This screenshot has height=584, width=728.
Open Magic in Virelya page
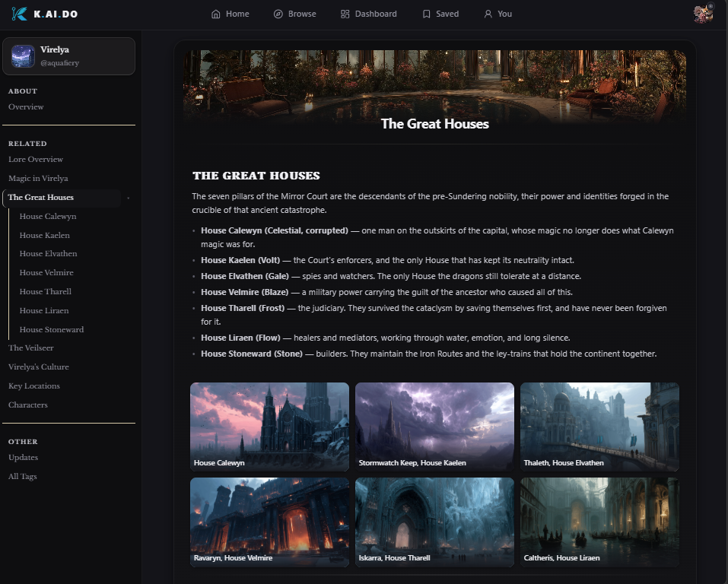tap(38, 178)
